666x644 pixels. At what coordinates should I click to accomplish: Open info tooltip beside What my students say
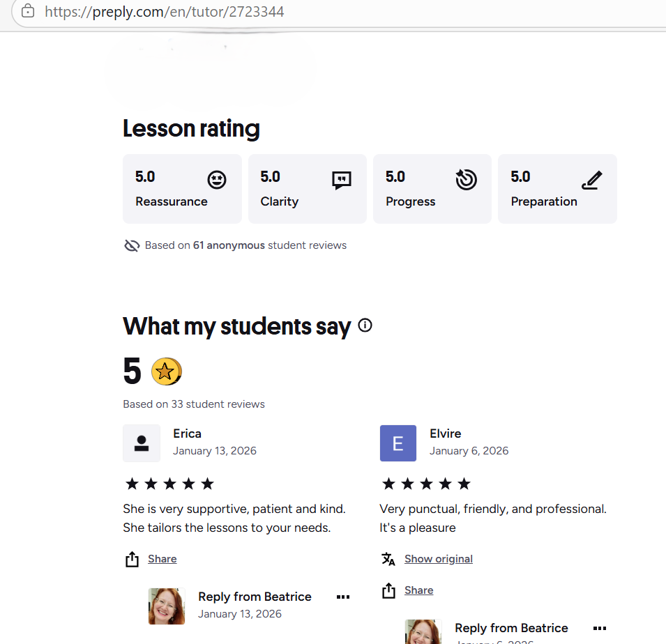(x=365, y=325)
